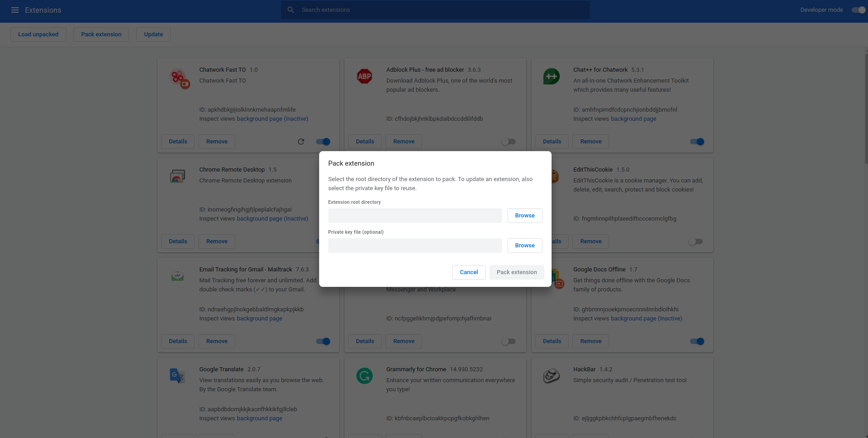Enable the Adblock Plus extension
This screenshot has width=868, height=438.
pos(508,141)
